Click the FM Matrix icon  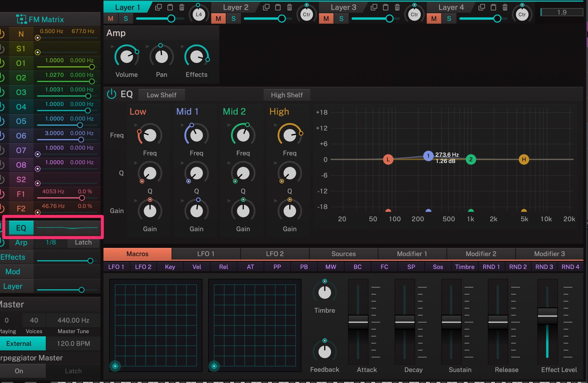point(21,19)
